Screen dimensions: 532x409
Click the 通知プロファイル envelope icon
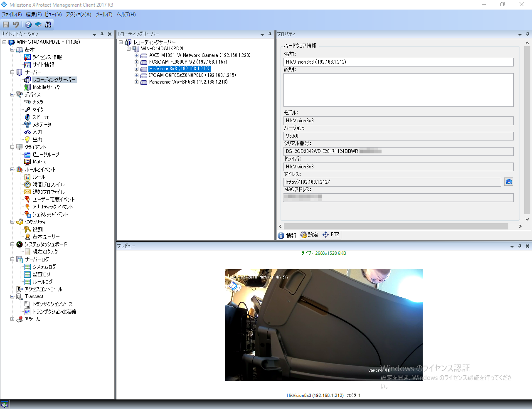[27, 192]
